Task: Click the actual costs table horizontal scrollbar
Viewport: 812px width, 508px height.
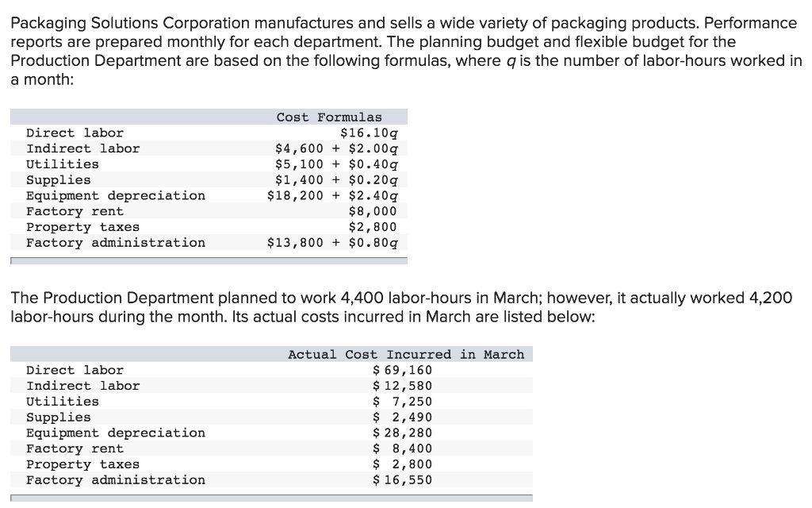Action: (271, 498)
